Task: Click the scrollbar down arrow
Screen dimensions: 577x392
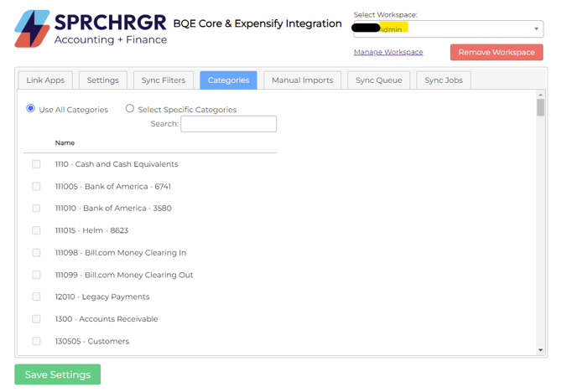Action: pyautogui.click(x=540, y=350)
